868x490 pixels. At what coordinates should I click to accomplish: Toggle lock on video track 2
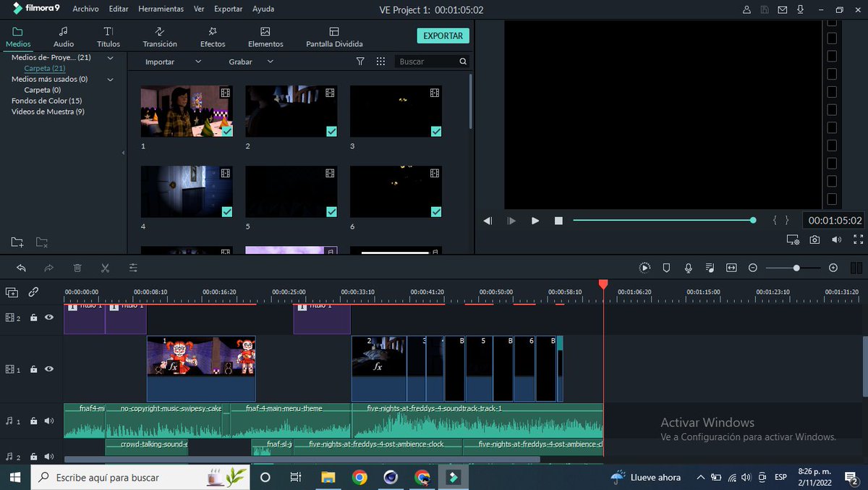(x=33, y=318)
